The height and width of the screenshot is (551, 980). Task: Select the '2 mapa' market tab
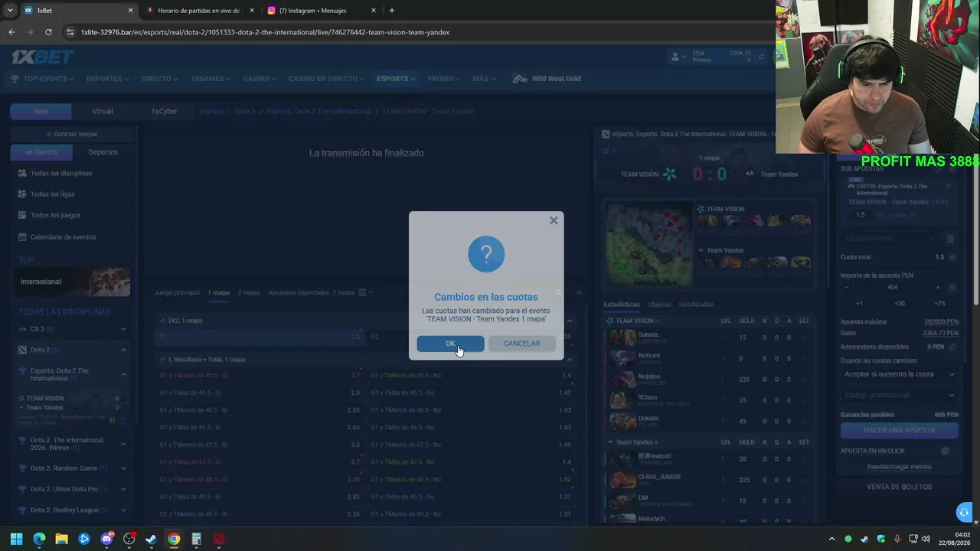tap(249, 292)
